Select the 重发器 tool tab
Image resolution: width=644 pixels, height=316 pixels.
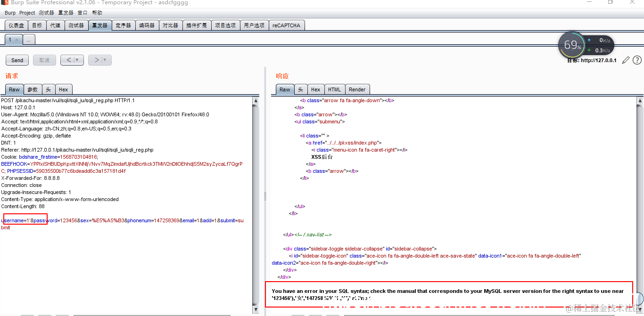(x=100, y=25)
